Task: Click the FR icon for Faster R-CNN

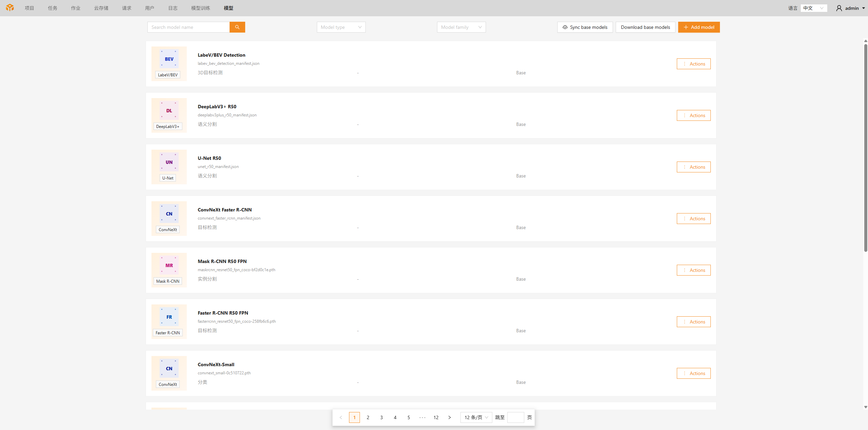Action: point(169,317)
